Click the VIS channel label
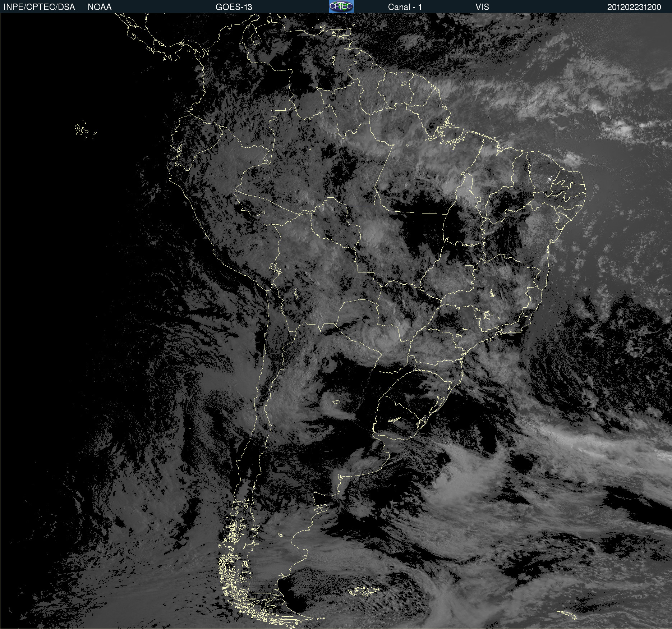 tap(482, 7)
